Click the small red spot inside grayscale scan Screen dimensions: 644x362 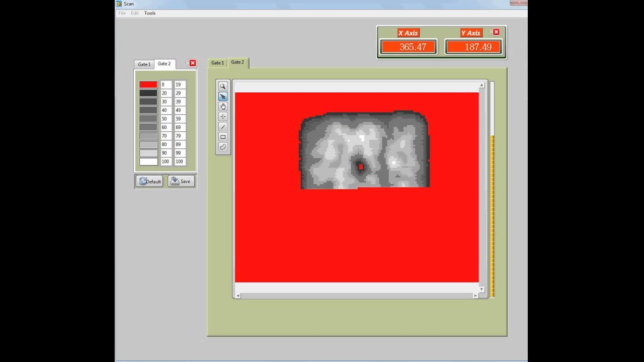[361, 167]
